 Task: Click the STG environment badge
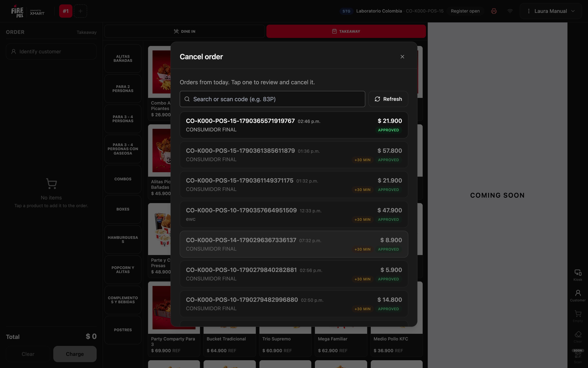click(x=346, y=11)
